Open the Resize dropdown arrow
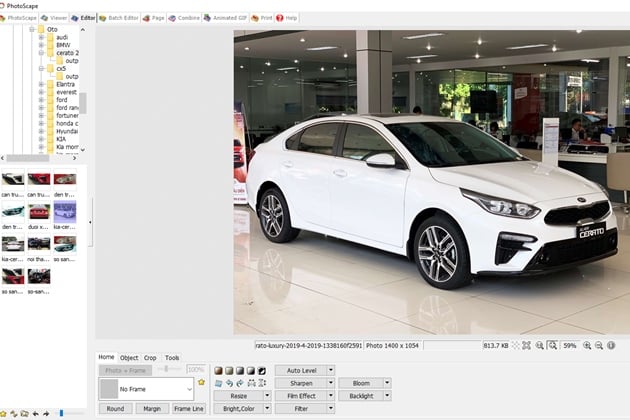Image resolution: width=630 pixels, height=420 pixels. pos(267,396)
